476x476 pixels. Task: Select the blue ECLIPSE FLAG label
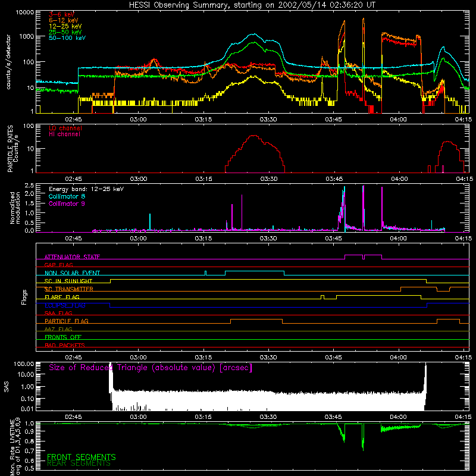[65, 305]
